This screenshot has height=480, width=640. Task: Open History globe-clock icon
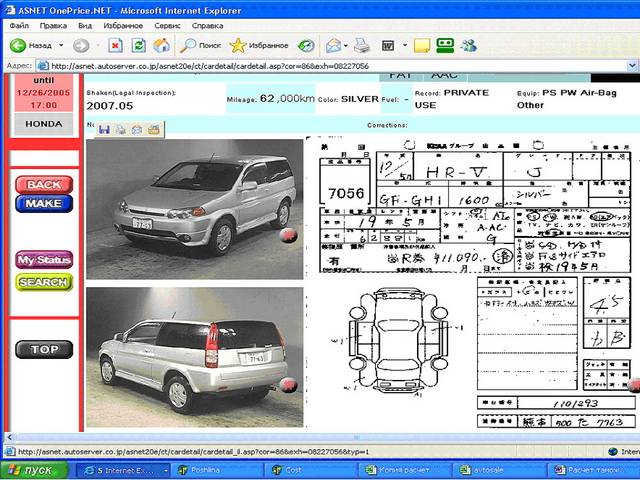coord(306,45)
